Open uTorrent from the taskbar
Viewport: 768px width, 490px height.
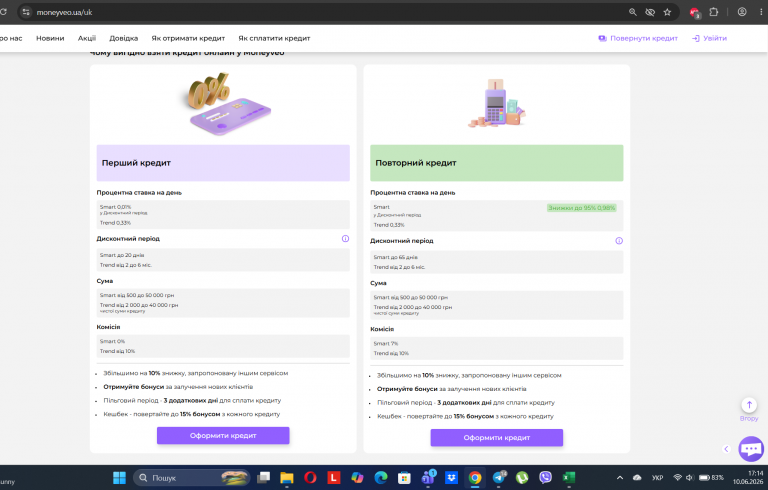tap(522, 477)
